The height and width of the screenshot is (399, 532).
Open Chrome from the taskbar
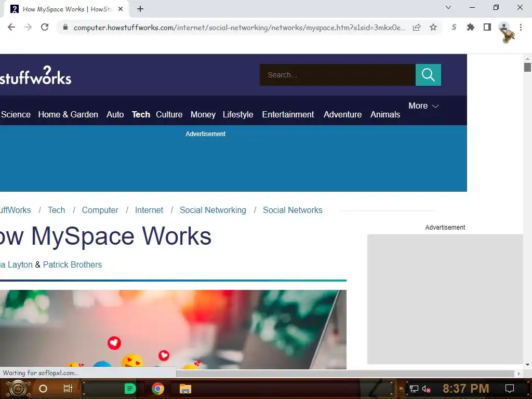click(158, 389)
